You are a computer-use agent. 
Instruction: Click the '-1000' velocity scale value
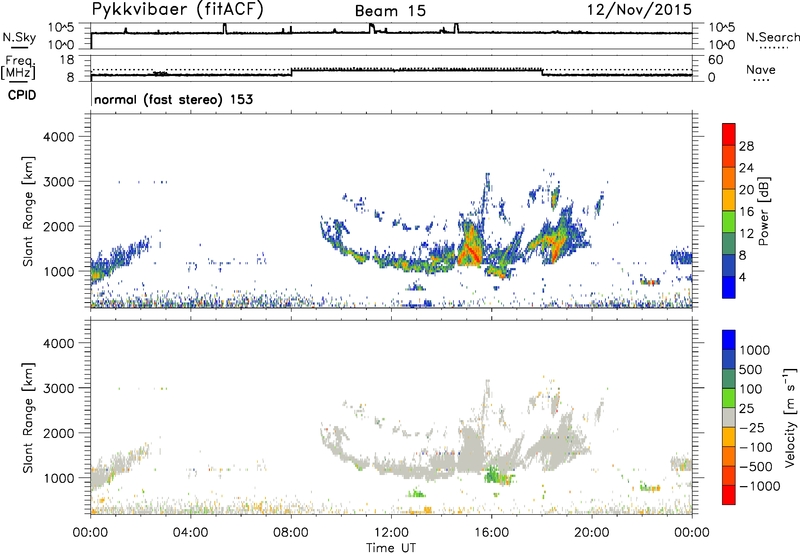click(759, 486)
